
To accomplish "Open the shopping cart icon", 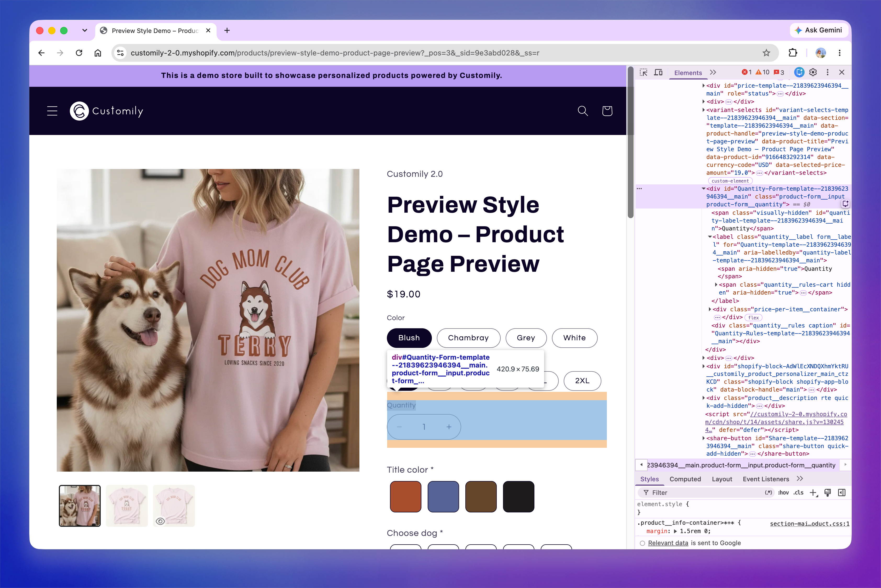I will click(607, 111).
